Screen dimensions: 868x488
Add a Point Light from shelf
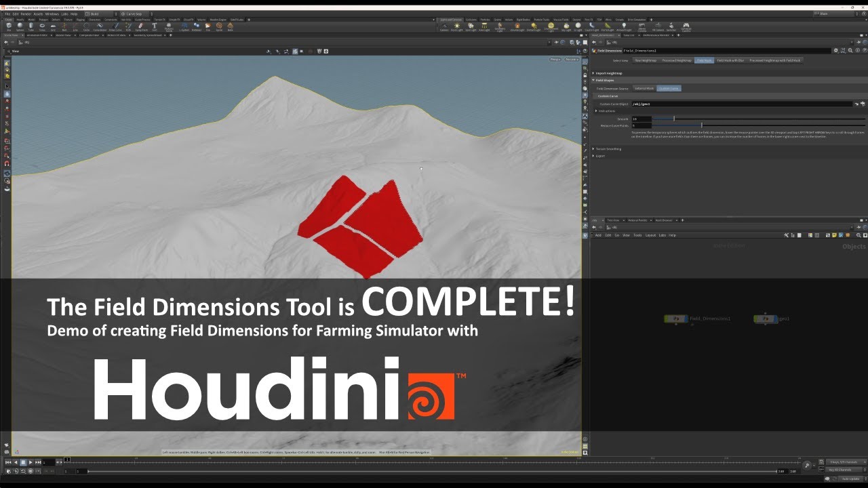[x=456, y=26]
